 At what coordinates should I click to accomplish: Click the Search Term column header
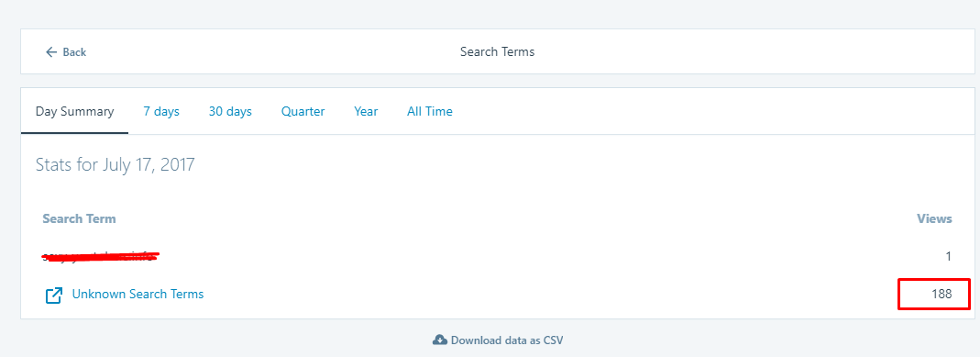79,218
